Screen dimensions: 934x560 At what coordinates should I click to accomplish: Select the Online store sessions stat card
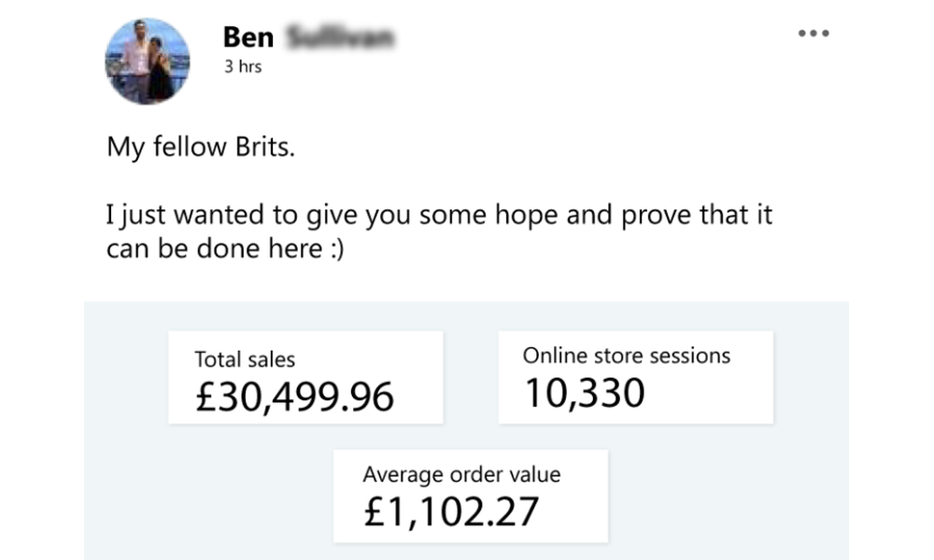(636, 376)
